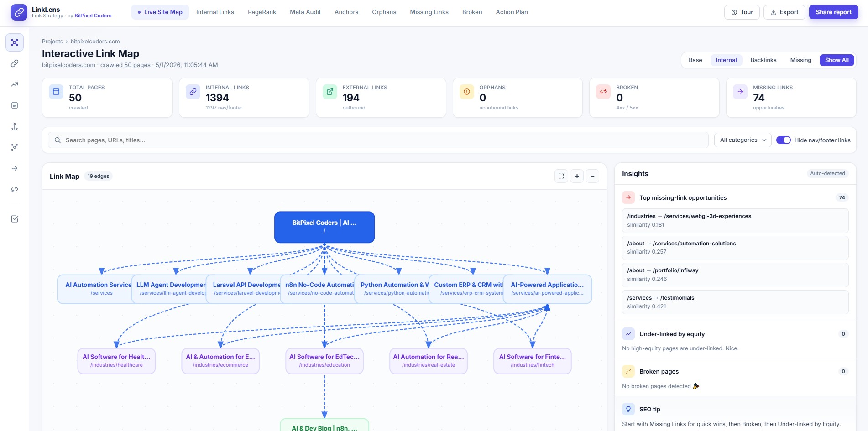The image size is (868, 431).
Task: Open the Missing Links tab
Action: tap(429, 12)
